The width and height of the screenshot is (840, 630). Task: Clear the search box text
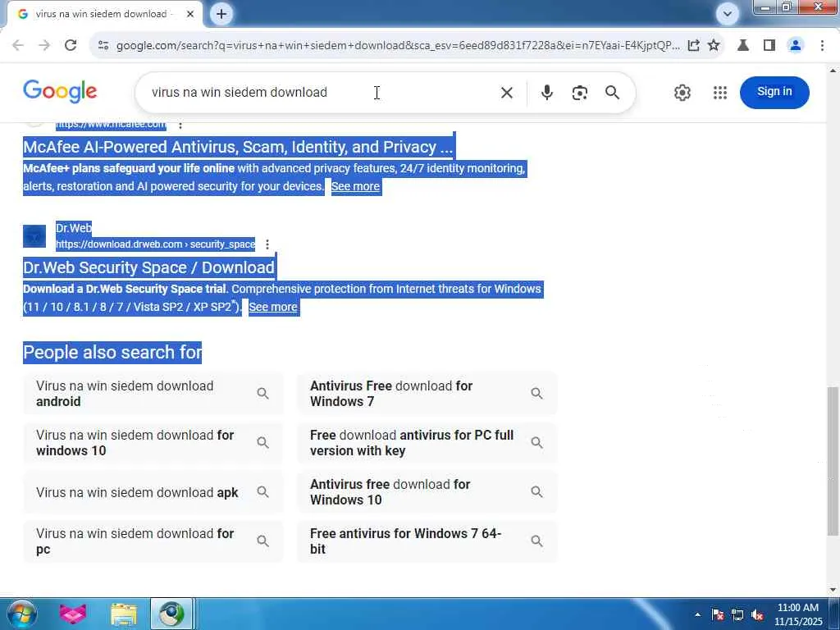[x=507, y=93]
